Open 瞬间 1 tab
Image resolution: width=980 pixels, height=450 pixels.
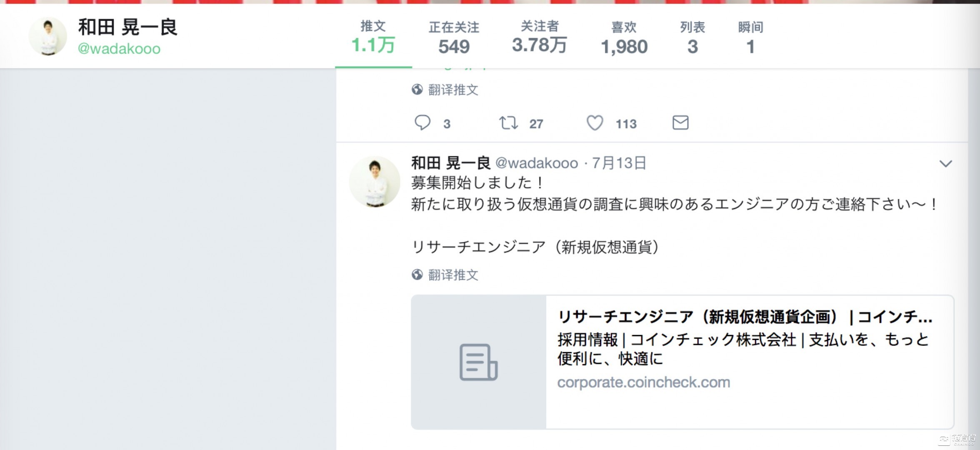pos(750,37)
